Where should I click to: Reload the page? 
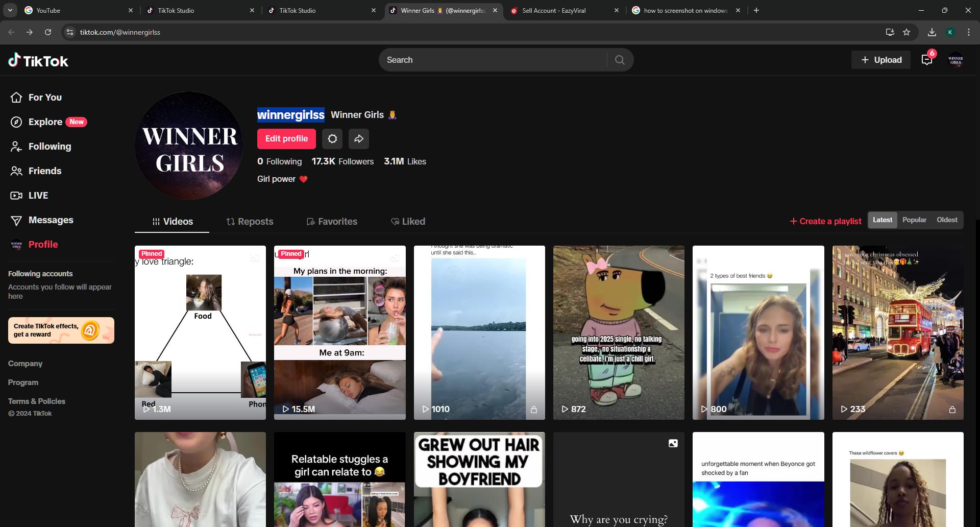48,32
